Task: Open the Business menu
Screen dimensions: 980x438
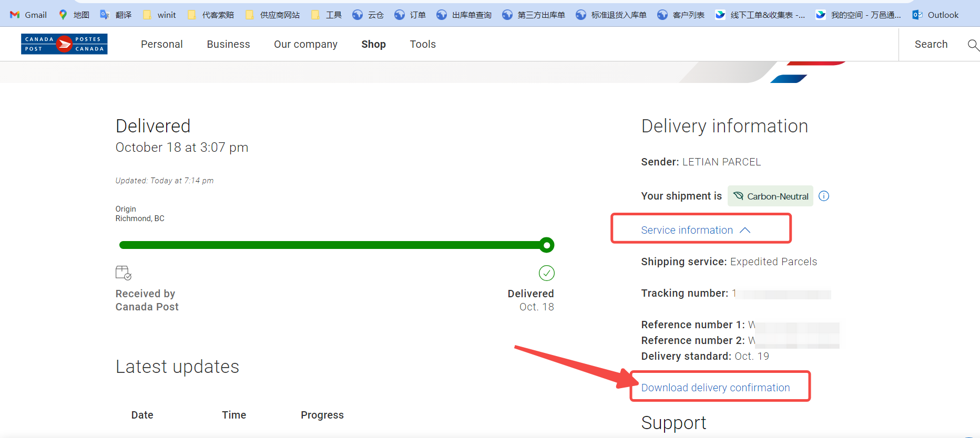Action: pyautogui.click(x=228, y=44)
